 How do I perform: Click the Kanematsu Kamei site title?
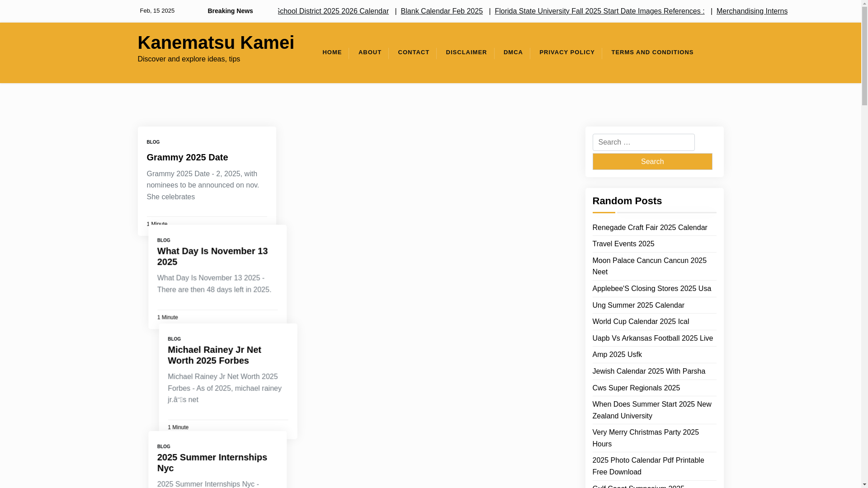[x=216, y=42]
